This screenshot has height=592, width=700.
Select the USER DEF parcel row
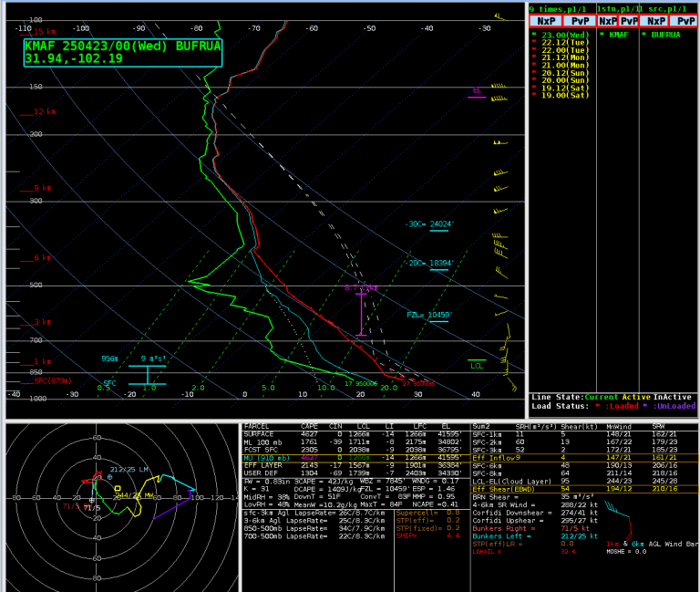pyautogui.click(x=354, y=473)
